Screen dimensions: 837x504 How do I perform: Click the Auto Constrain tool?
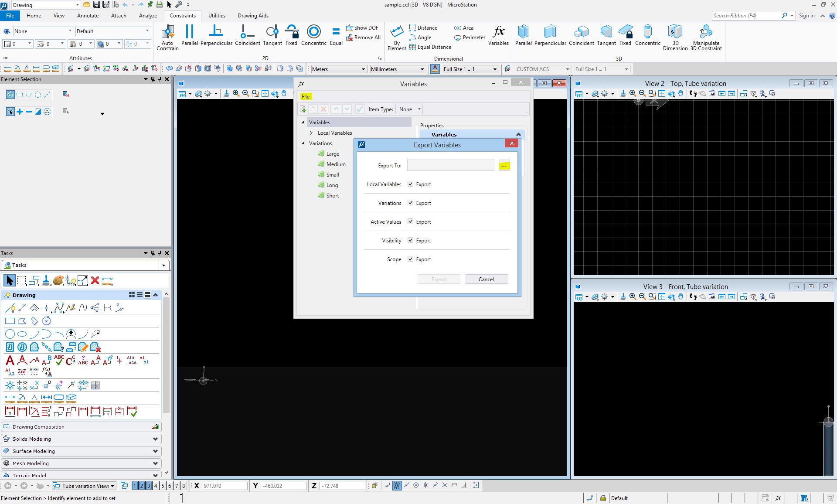[167, 37]
